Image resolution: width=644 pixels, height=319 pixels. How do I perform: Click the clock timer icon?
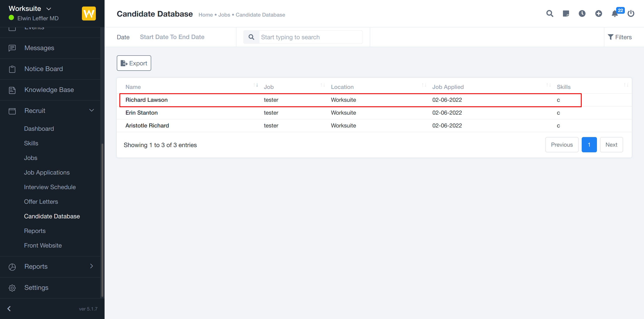[582, 14]
